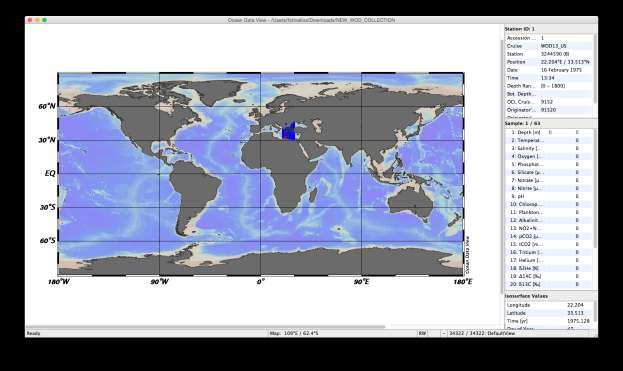The image size is (623, 371).
Task: Click the blue station cluster in the Mediterranean
Action: tap(289, 131)
